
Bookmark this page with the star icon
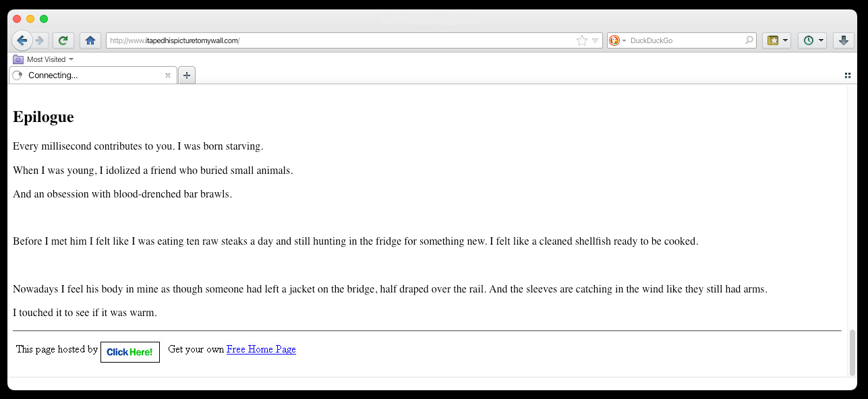pyautogui.click(x=582, y=40)
